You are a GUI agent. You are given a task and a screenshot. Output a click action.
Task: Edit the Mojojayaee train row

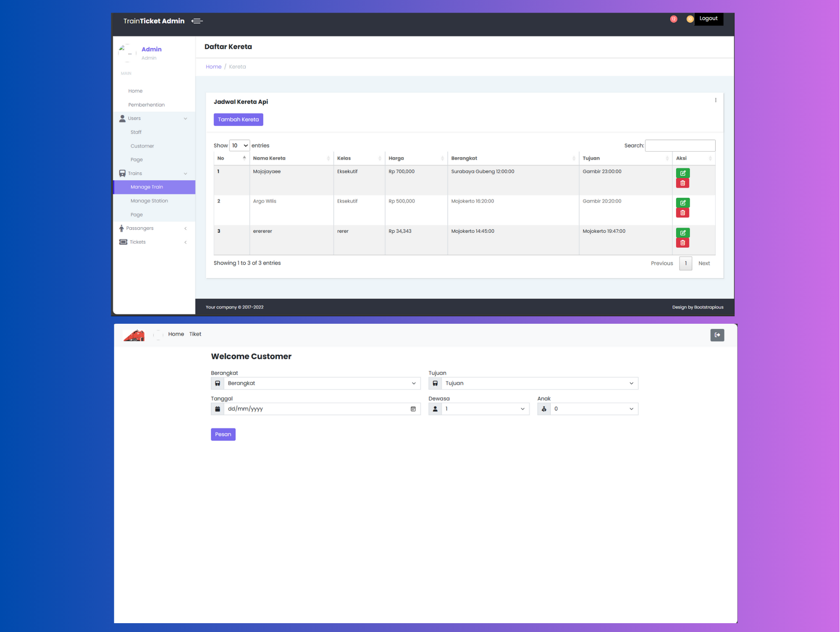coord(682,173)
